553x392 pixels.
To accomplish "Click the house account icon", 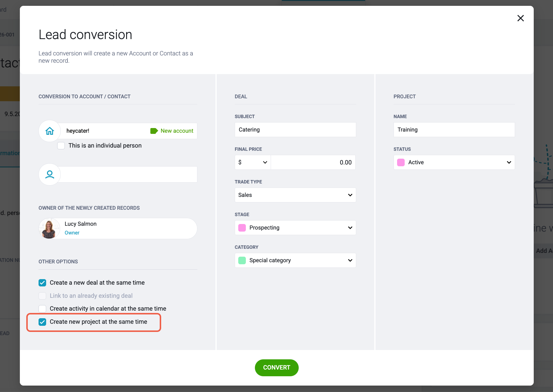I will tap(50, 131).
